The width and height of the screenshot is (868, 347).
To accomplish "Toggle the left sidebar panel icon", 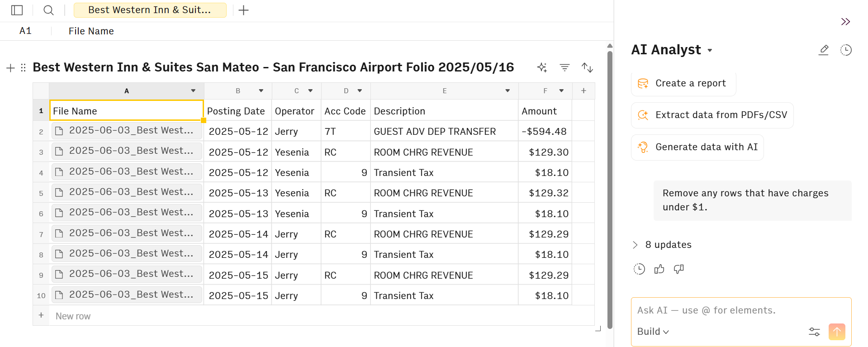I will coord(17,10).
